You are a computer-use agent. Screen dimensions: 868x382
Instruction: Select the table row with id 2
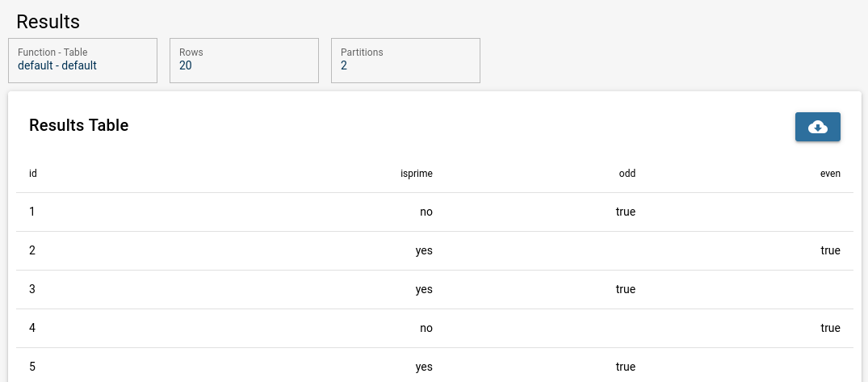pos(434,251)
